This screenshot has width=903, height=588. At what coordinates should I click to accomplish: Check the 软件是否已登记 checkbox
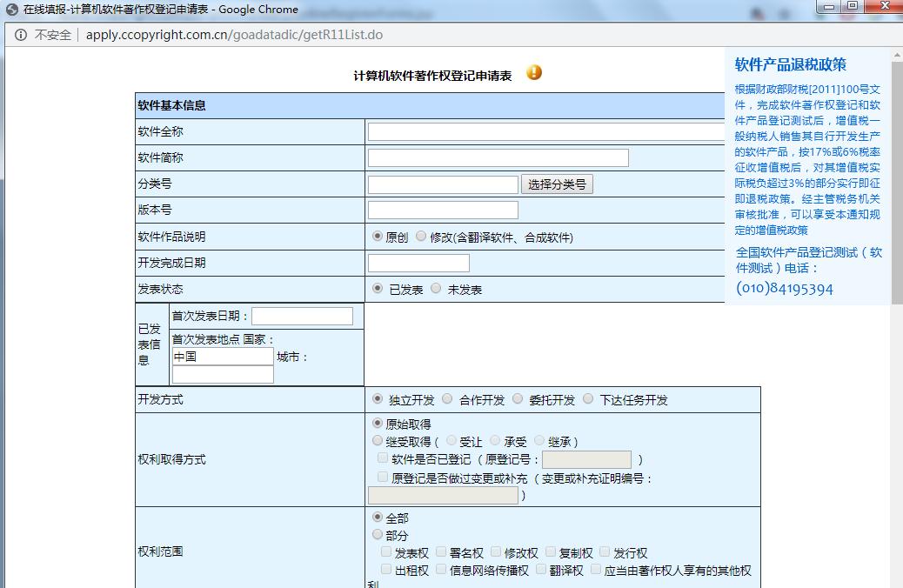(x=382, y=458)
